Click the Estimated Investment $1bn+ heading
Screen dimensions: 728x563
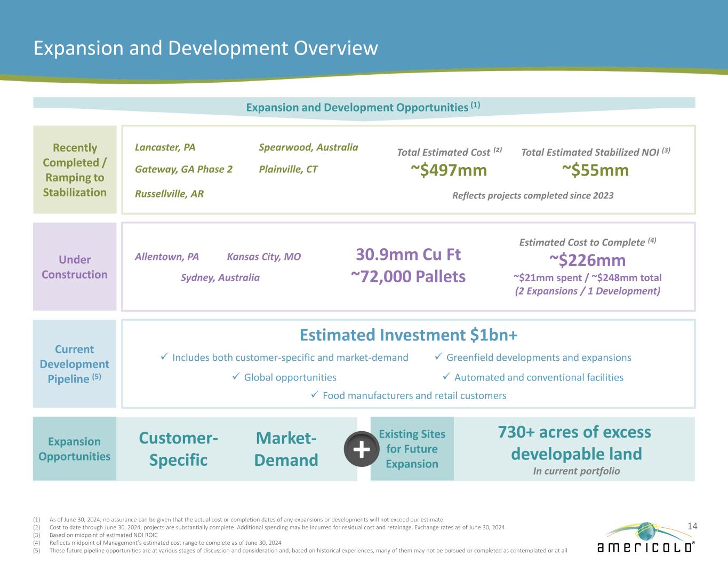409,335
